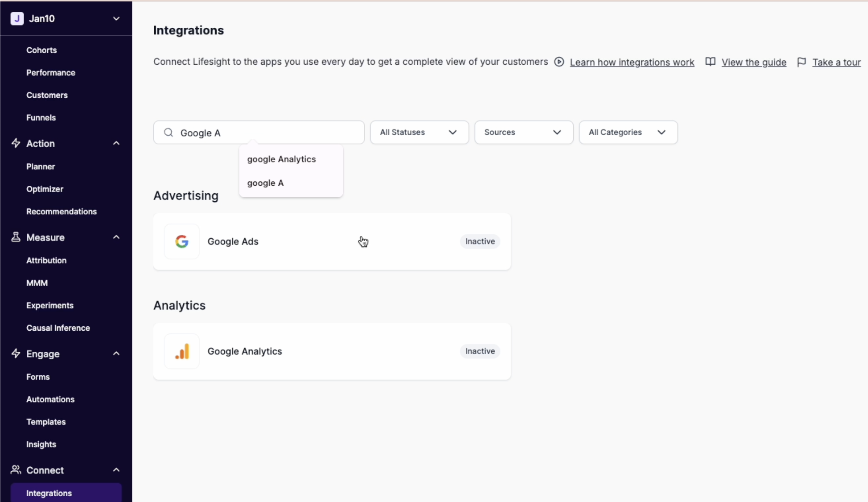Select the 'google Analytics' search suggestion
Viewport: 868px width, 502px height.
[282, 159]
